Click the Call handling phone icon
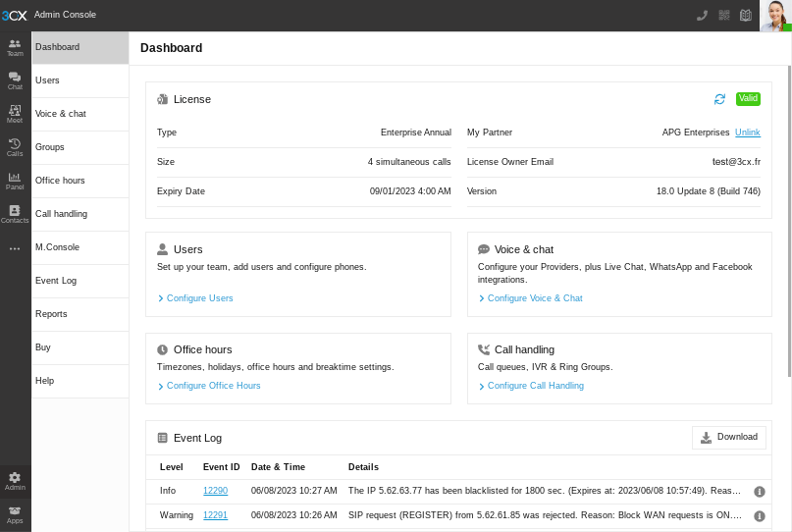Viewport: 792px width, 532px height. click(x=484, y=349)
